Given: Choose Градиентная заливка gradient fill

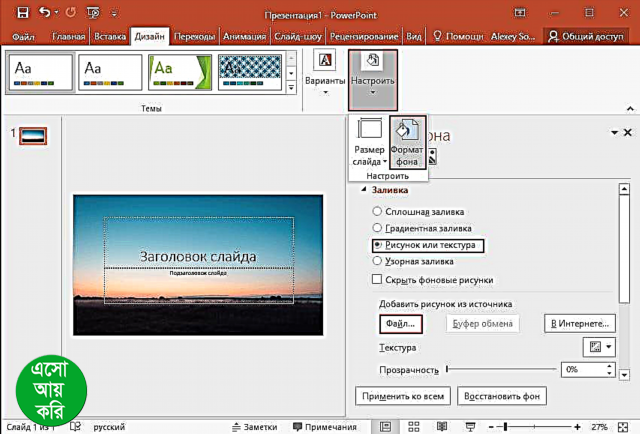Looking at the screenshot, I should [x=376, y=228].
